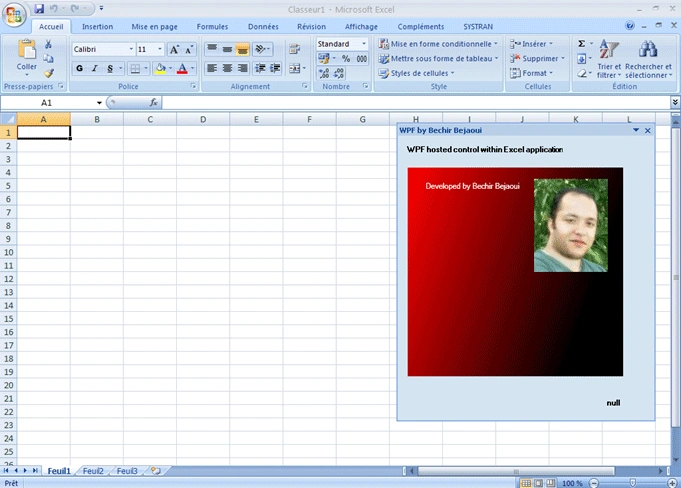This screenshot has height=488, width=681.
Task: Increase indent
Action: click(x=275, y=68)
